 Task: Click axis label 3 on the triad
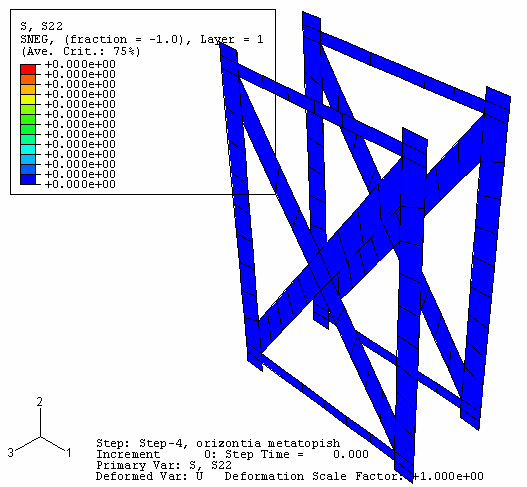point(11,453)
